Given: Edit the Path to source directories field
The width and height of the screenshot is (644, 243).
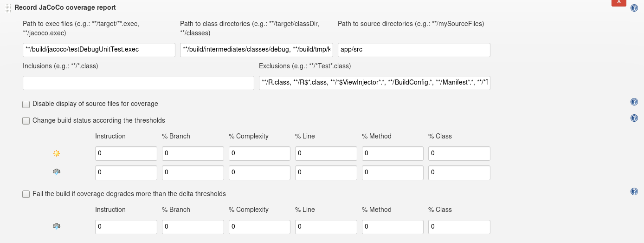Looking at the screenshot, I should pos(414,50).
